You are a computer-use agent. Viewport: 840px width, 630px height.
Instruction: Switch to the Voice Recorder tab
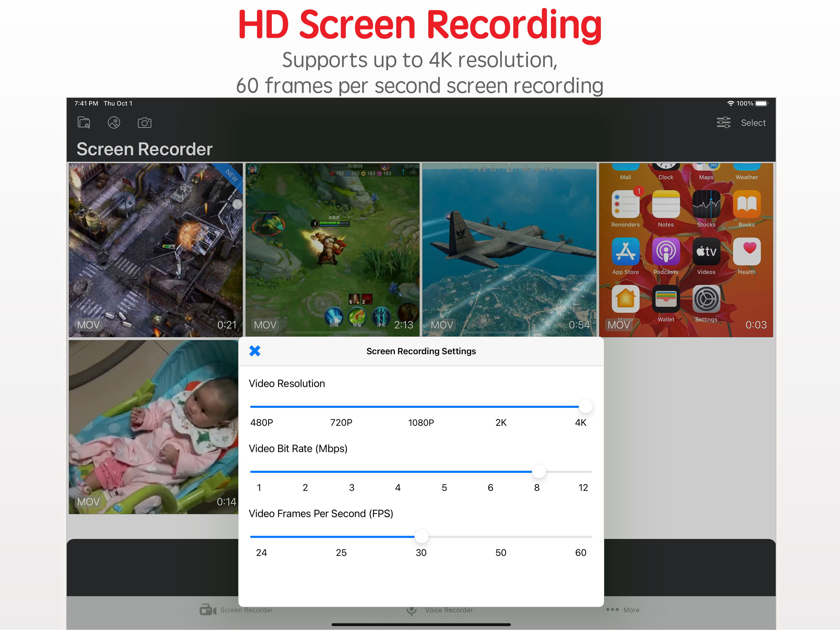click(x=449, y=610)
